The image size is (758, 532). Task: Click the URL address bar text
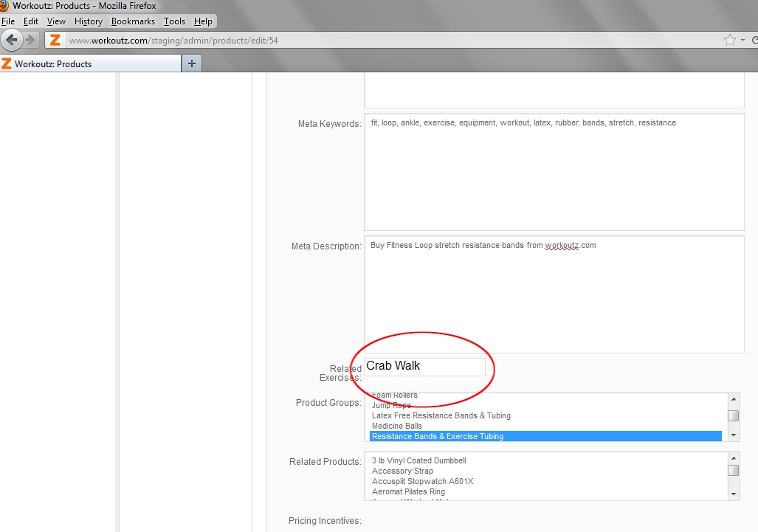coord(173,41)
